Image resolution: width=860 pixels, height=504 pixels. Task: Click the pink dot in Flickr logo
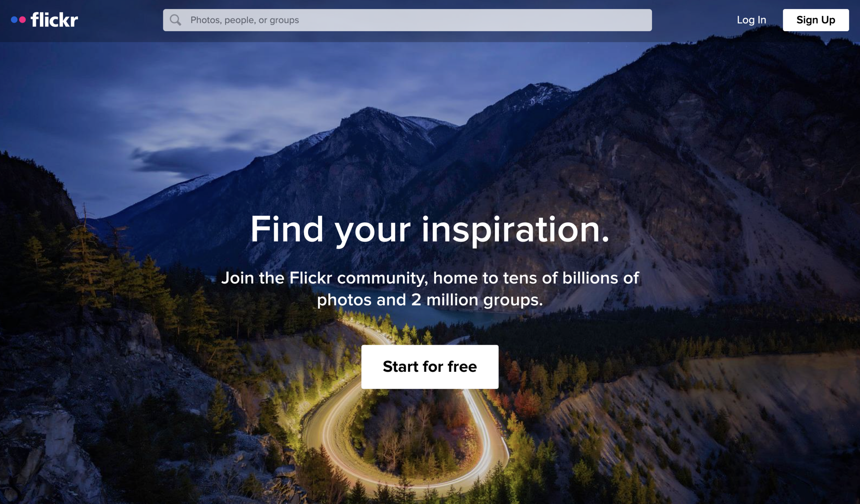[x=23, y=20]
